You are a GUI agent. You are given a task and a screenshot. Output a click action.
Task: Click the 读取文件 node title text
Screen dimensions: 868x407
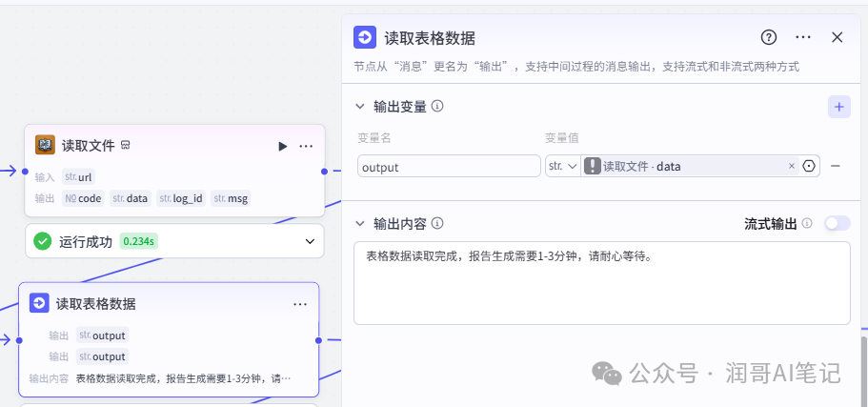[89, 146]
